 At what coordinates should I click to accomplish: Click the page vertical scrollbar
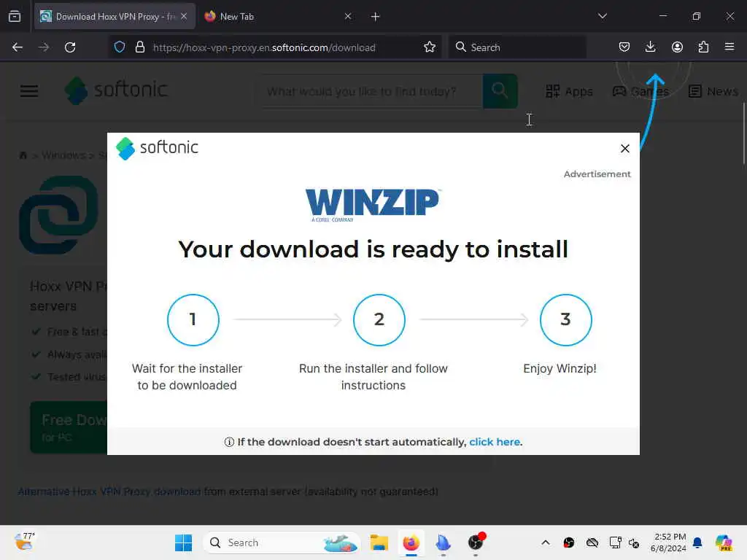pos(743,133)
